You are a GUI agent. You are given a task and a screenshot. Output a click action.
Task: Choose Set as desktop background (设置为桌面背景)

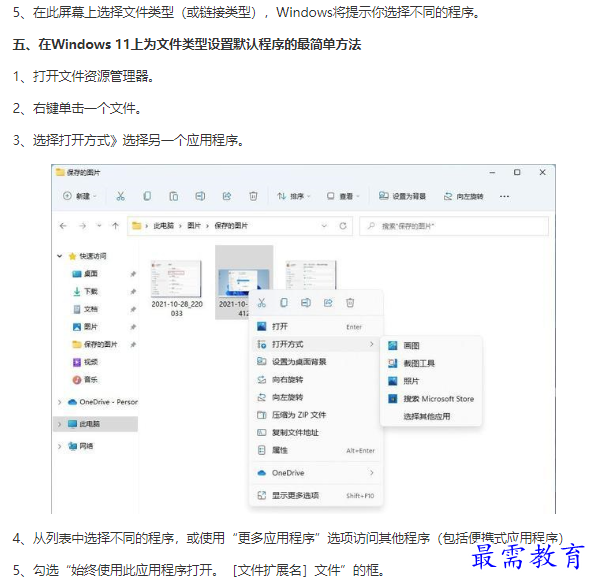pos(316,361)
